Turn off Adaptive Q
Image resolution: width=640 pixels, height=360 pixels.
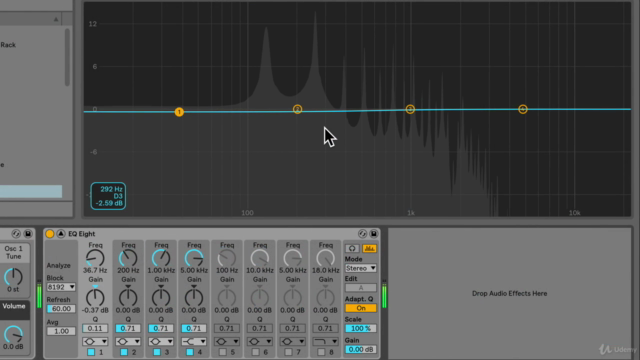(x=361, y=308)
